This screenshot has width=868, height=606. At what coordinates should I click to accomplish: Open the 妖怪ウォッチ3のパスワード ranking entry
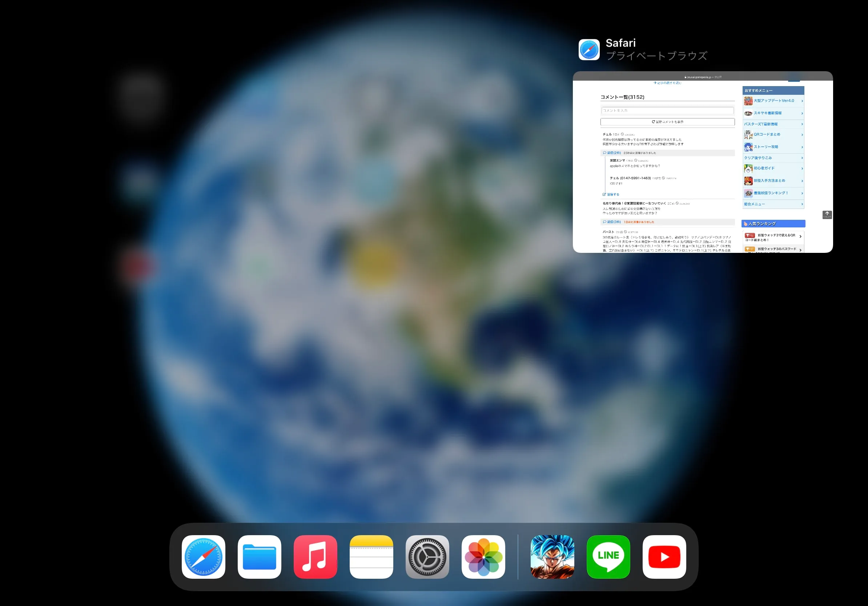pyautogui.click(x=773, y=249)
